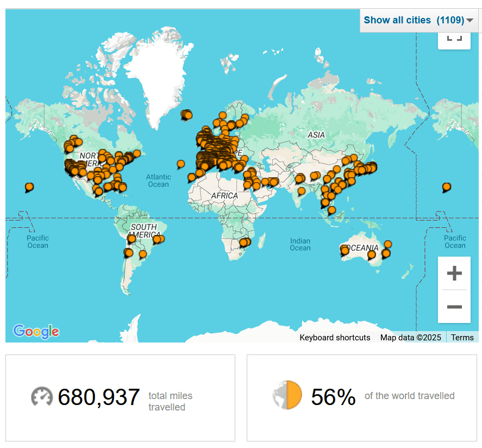Zoom in on the map
This screenshot has width=482, height=448.
[x=454, y=273]
